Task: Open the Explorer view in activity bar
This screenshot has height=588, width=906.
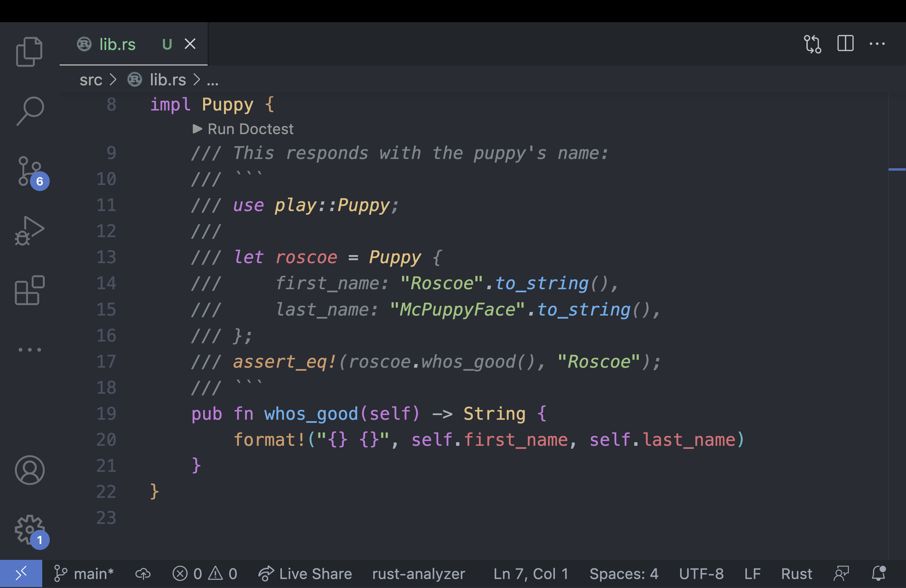Action: pyautogui.click(x=29, y=52)
